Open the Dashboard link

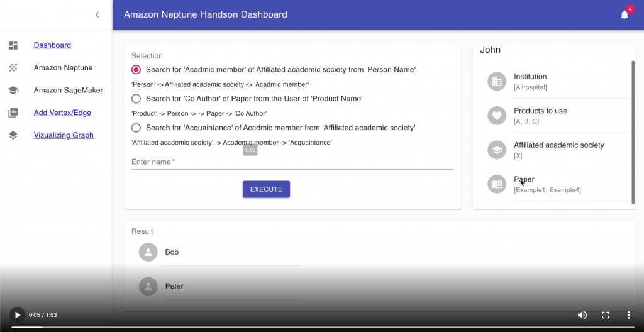(x=52, y=45)
